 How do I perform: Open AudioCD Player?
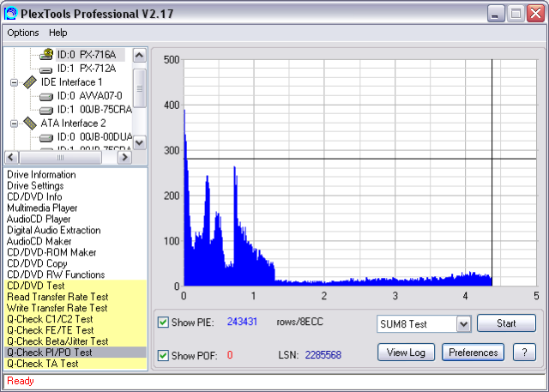pos(39,219)
